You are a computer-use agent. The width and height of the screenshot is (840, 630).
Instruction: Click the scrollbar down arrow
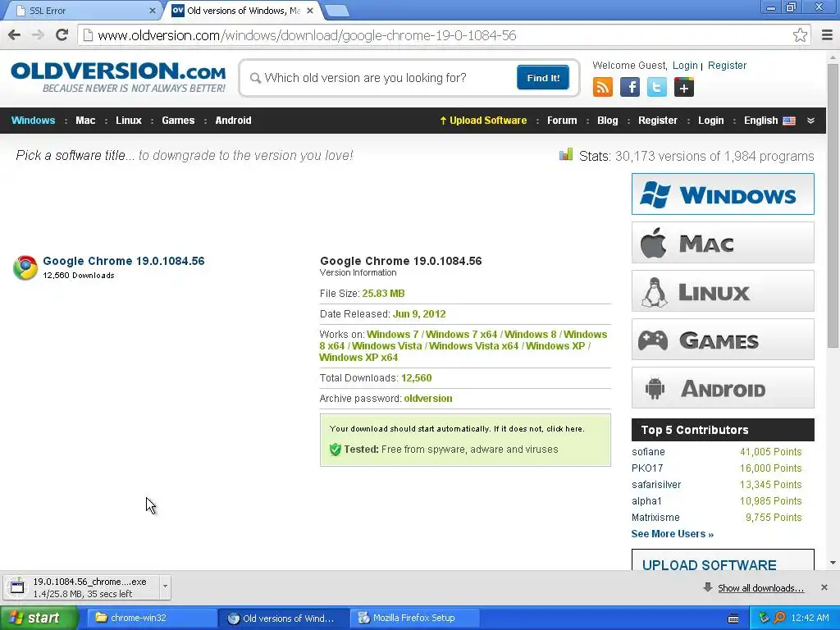coord(833,563)
